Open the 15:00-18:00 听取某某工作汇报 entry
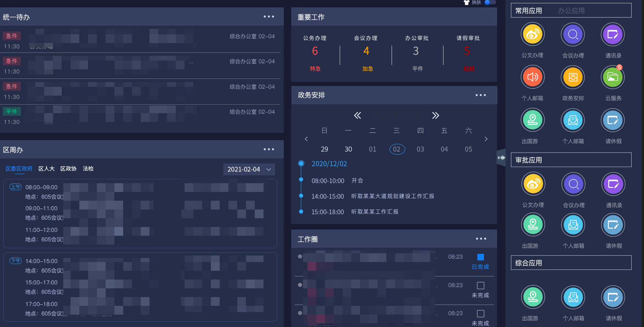This screenshot has height=327, width=644. coord(355,212)
